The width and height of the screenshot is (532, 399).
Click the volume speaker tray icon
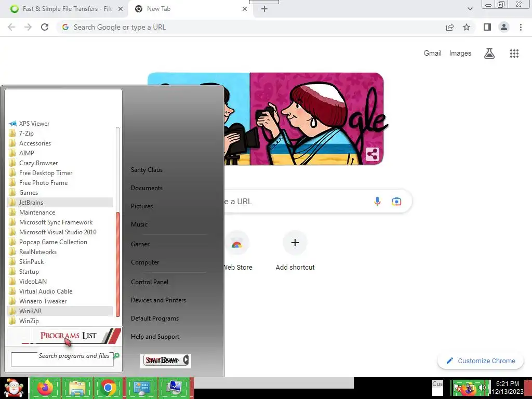(x=482, y=387)
